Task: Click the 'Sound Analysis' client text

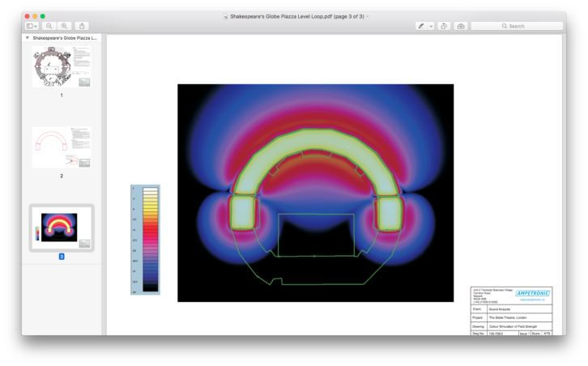Action: pyautogui.click(x=500, y=309)
